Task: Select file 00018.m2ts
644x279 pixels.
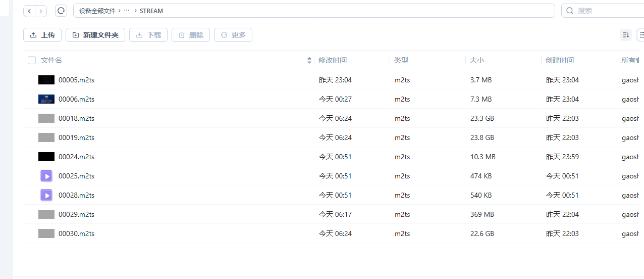Action: coord(76,118)
